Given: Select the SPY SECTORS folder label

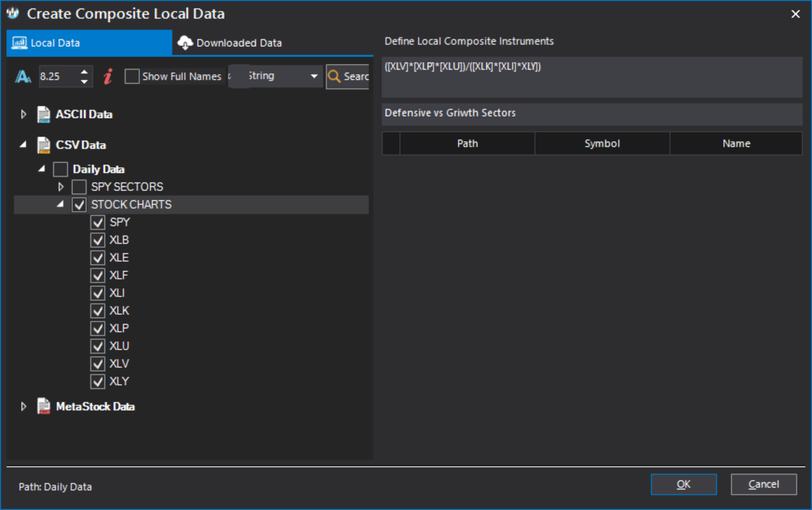Looking at the screenshot, I should click(127, 187).
